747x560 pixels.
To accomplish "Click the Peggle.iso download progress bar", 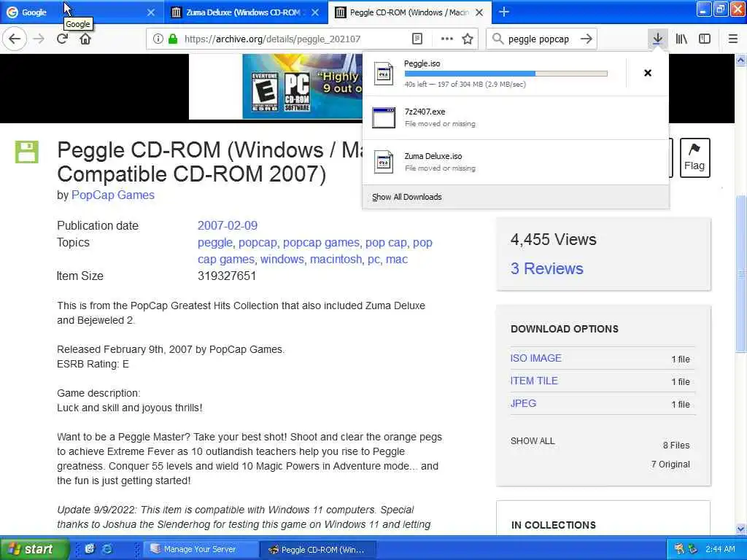I will click(506, 74).
